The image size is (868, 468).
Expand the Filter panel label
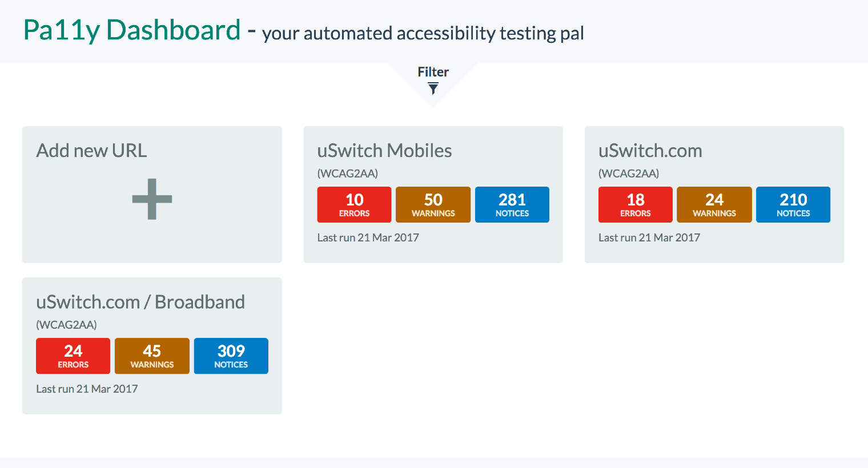(433, 72)
